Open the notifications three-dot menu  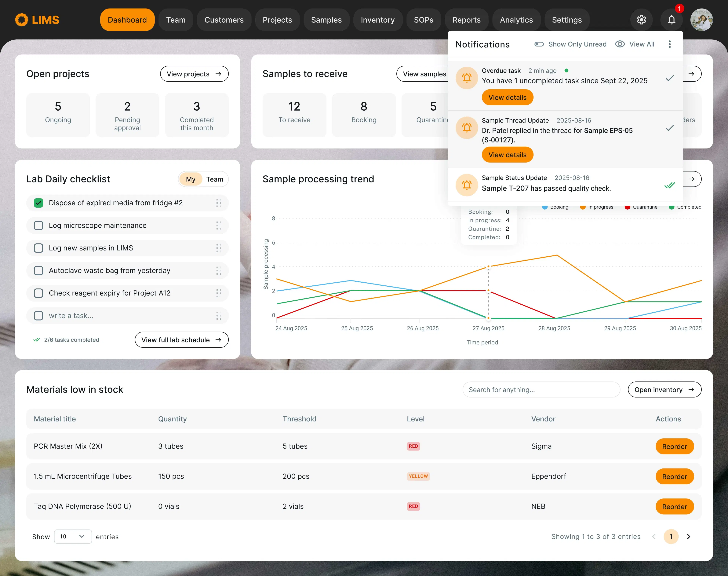tap(669, 44)
